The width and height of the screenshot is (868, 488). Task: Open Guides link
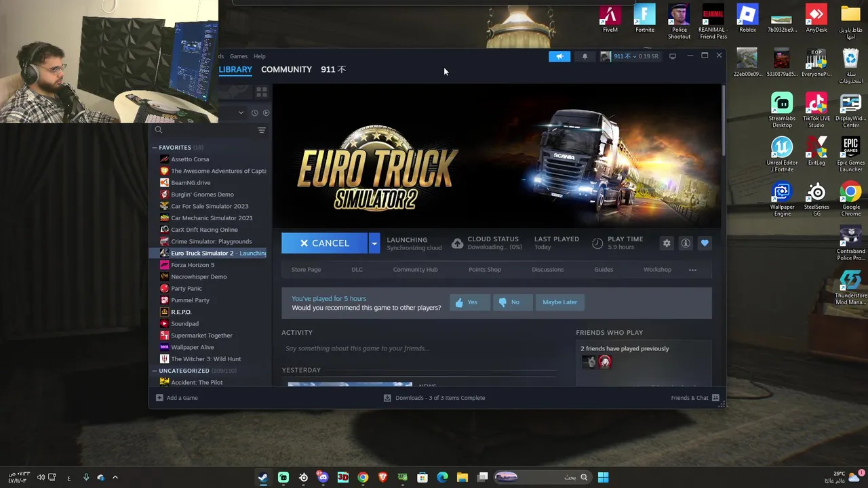[604, 270]
